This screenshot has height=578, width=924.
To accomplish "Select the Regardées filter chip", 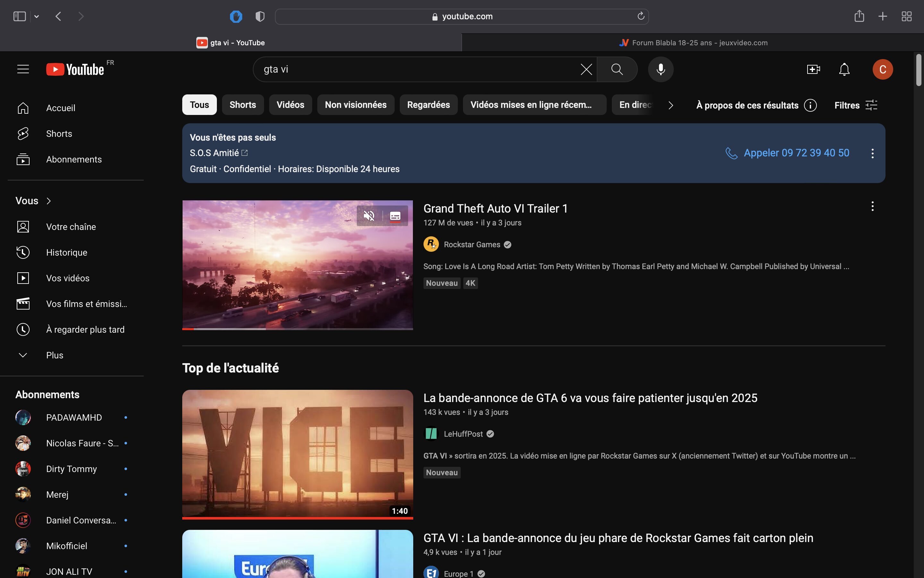I will [428, 105].
